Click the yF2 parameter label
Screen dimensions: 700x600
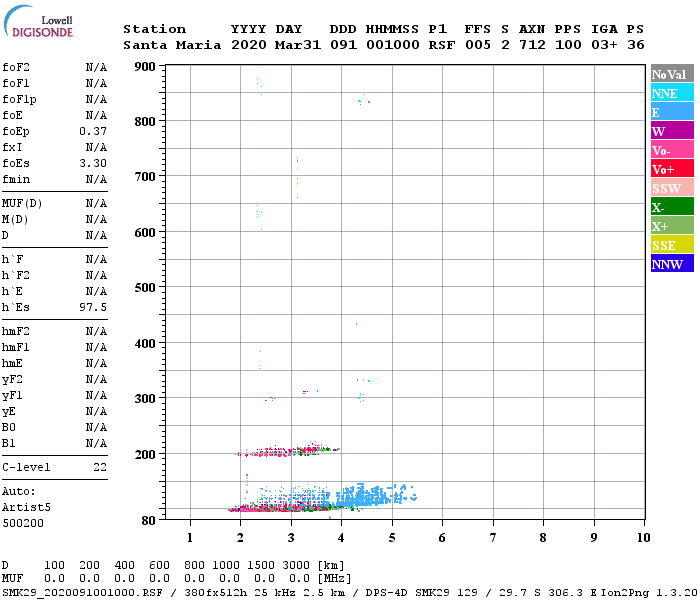(12, 380)
